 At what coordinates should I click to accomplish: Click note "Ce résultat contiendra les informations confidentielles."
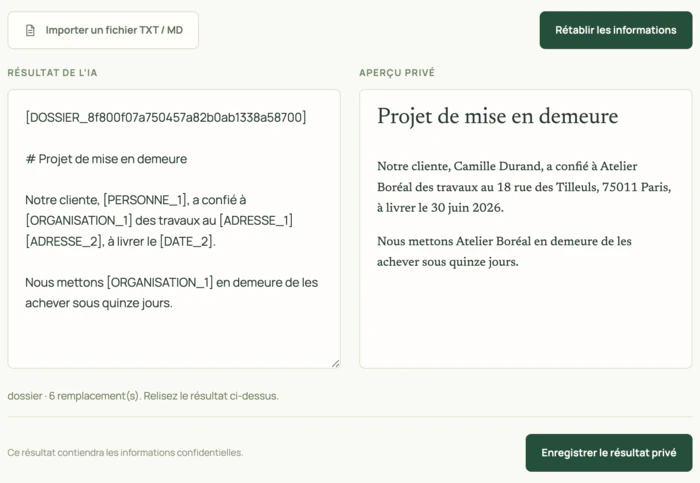125,453
